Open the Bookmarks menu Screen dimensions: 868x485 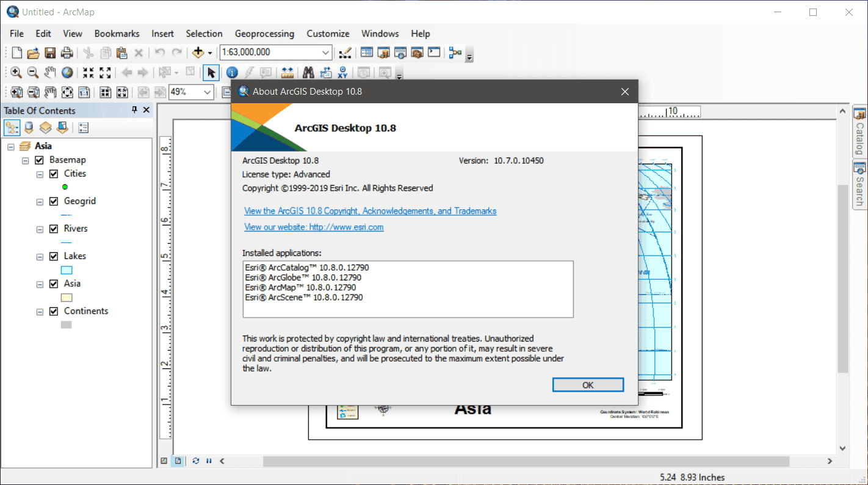(x=117, y=34)
